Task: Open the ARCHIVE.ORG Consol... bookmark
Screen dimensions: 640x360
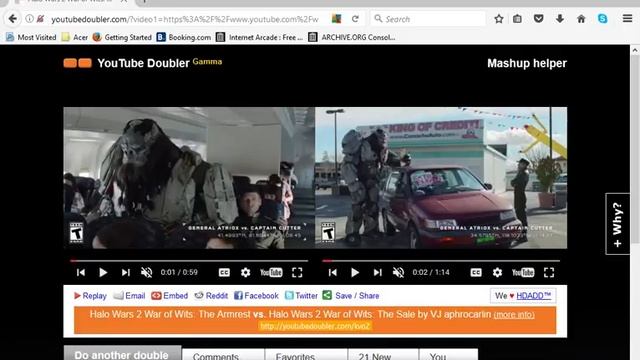Action: [x=352, y=37]
